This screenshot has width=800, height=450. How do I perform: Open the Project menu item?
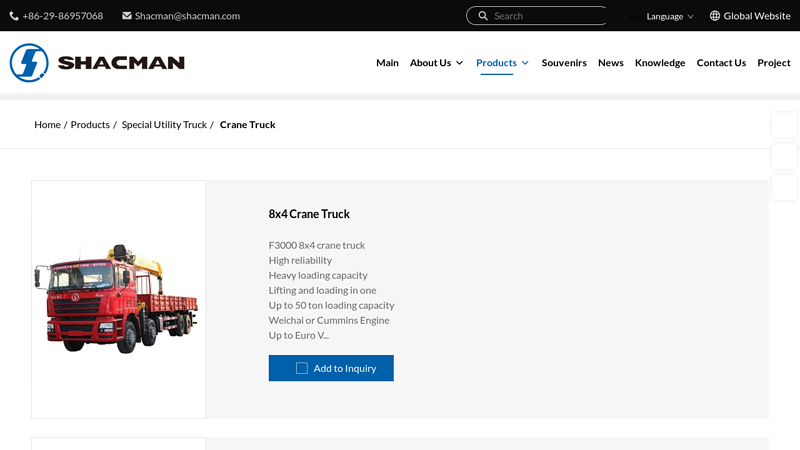pyautogui.click(x=773, y=63)
